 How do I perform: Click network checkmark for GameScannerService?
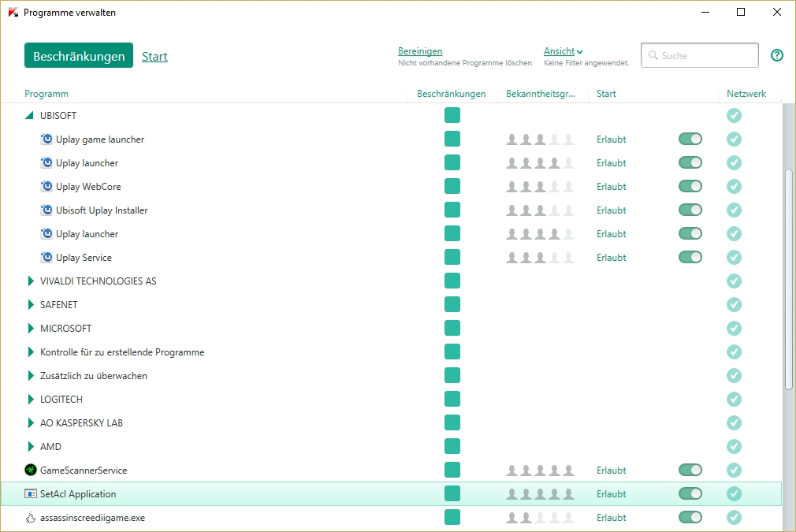(734, 470)
